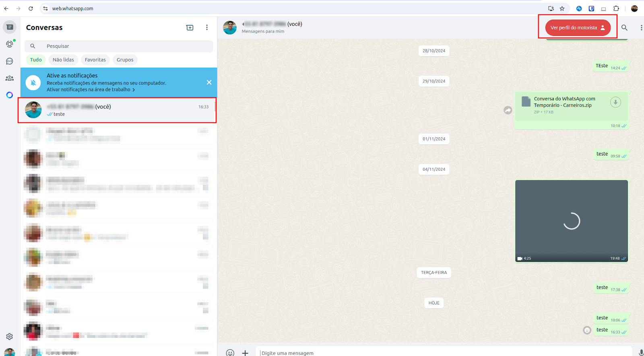Dismiss the notifications banner
Screen dimensions: 644x356
click(209, 82)
